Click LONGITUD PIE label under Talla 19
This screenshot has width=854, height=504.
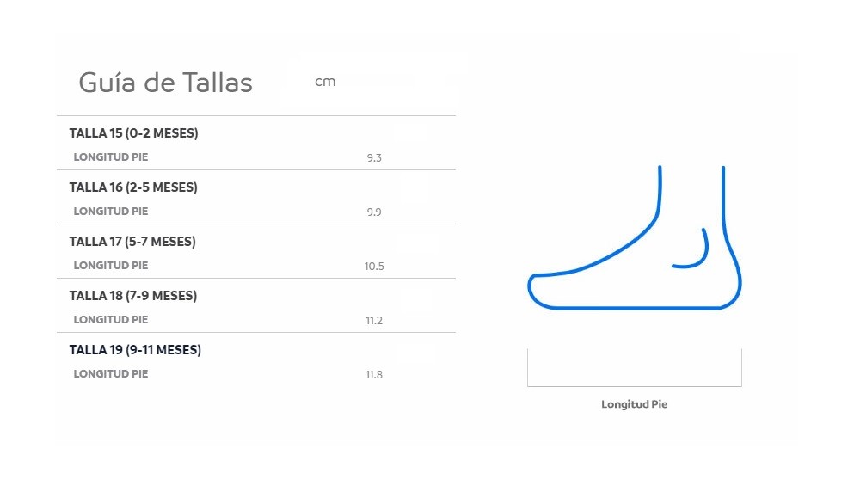point(111,374)
